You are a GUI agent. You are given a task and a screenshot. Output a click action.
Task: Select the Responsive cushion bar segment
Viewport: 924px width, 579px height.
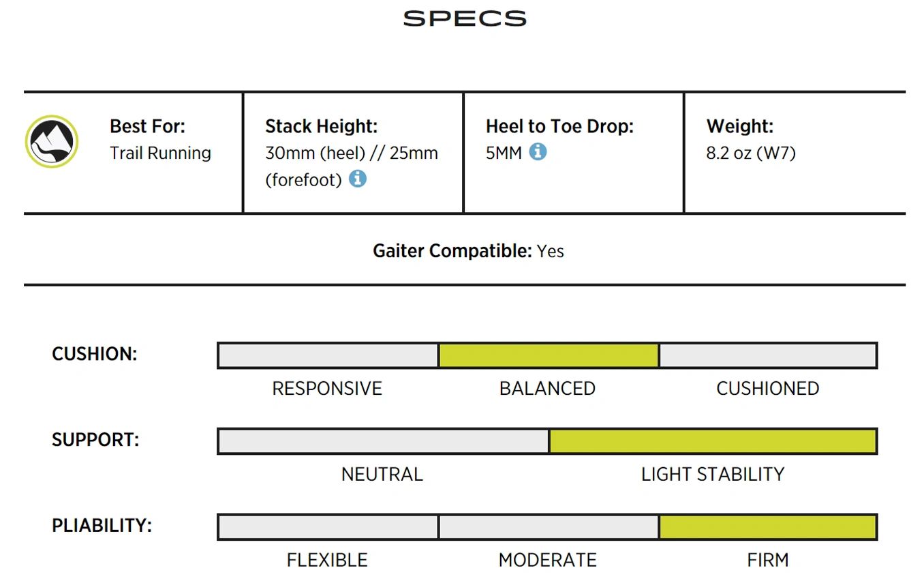[328, 355]
